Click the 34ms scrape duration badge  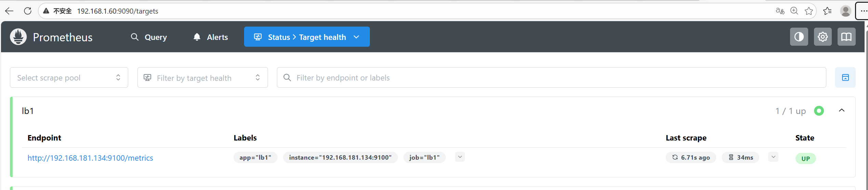point(740,158)
